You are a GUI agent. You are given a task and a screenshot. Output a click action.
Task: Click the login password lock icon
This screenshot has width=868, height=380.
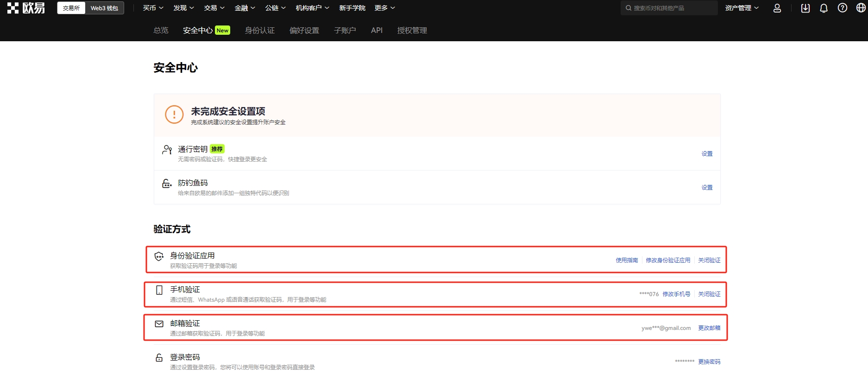(x=159, y=358)
